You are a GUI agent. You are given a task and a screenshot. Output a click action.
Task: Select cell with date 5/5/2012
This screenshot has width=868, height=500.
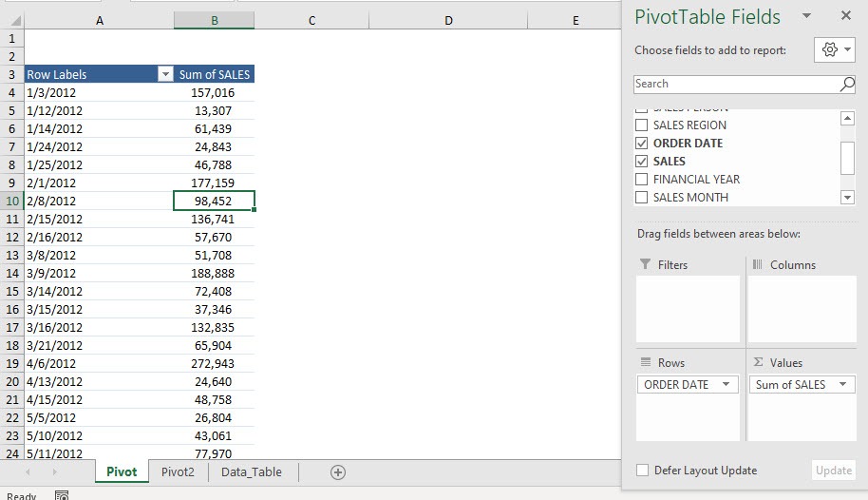(x=99, y=417)
